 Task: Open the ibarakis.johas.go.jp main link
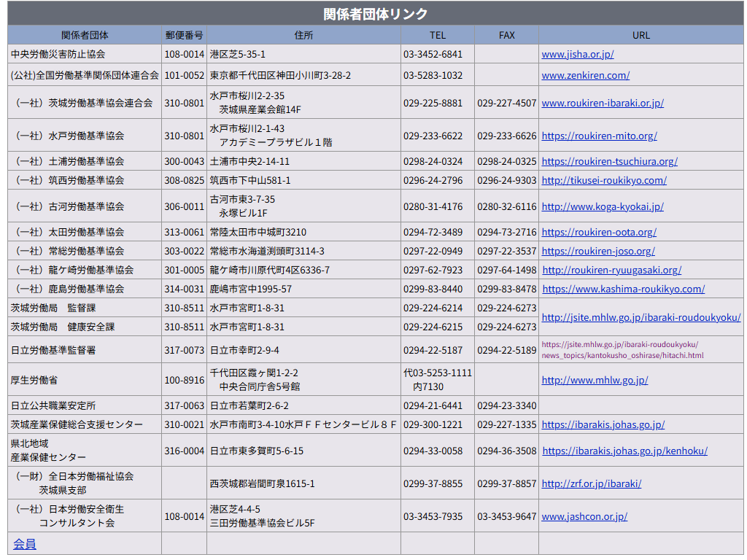[603, 424]
